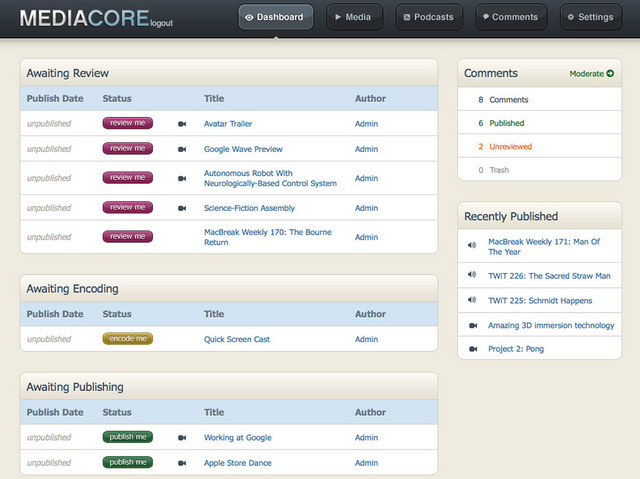Screen dimensions: 640x479
Task: Open the Avatar Trailer title link
Action: coord(228,124)
